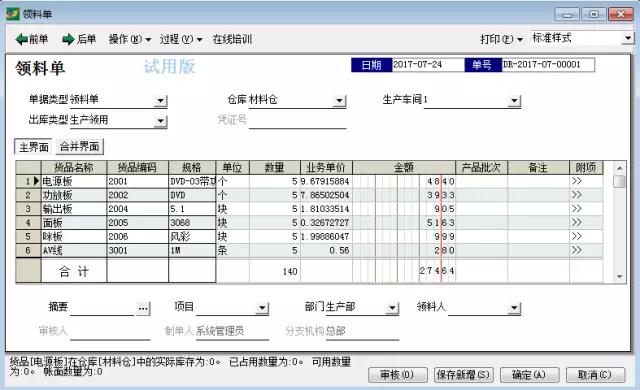Click the 领料单 app icon in title bar
This screenshot has height=390, width=640.
(13, 13)
